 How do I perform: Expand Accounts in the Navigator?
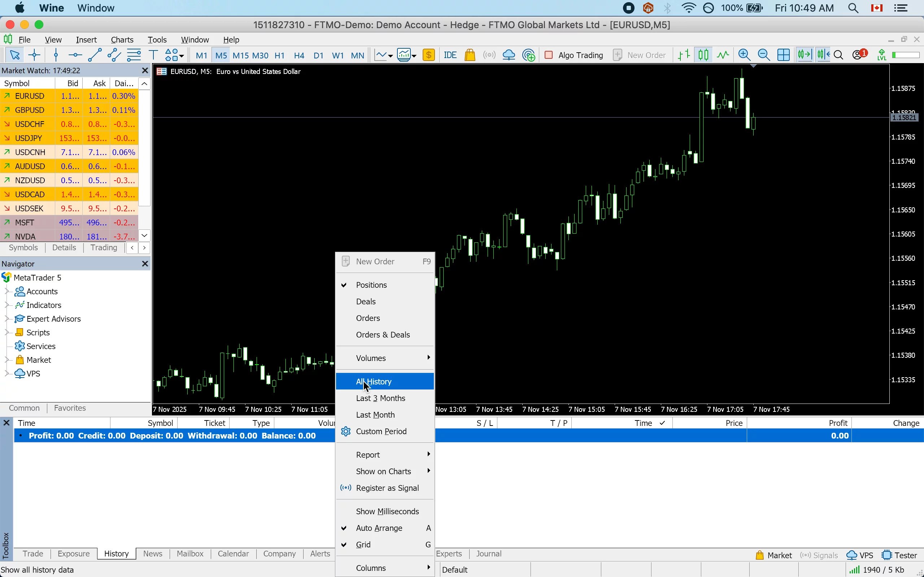point(7,291)
